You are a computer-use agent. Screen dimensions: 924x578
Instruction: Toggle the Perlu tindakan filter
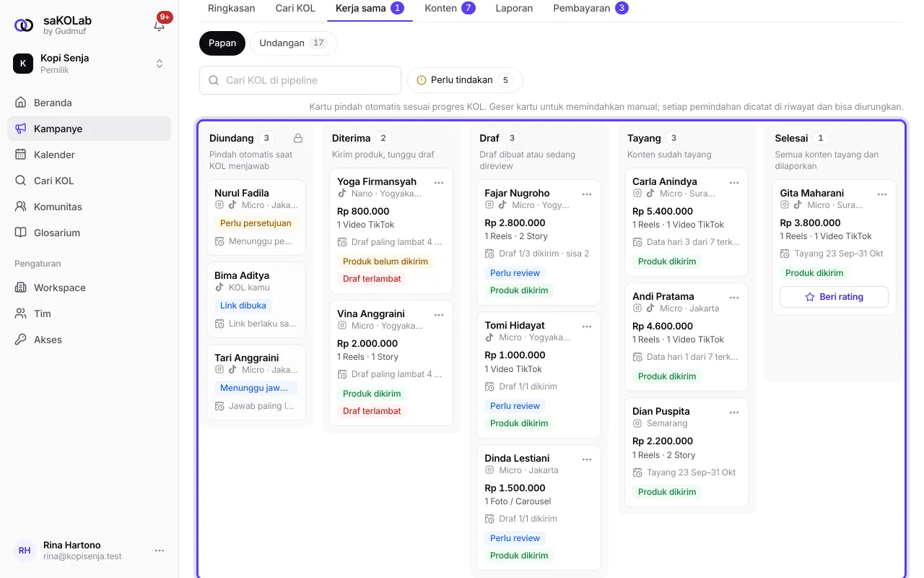pyautogui.click(x=465, y=80)
